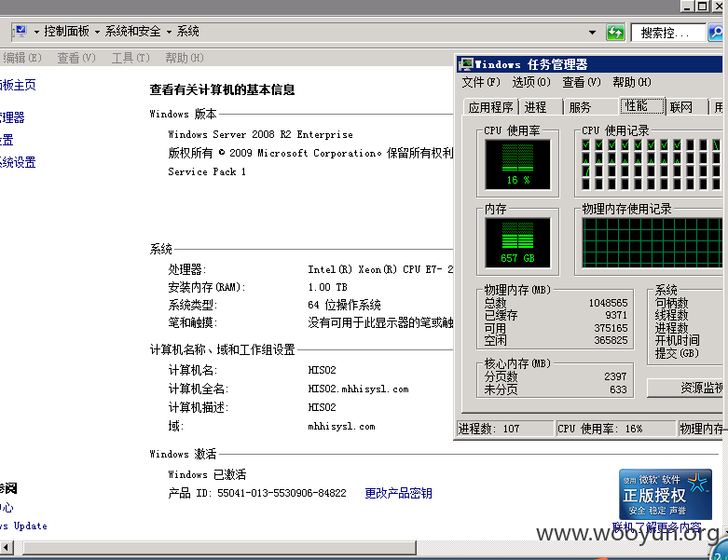
Task: Click the 资源监视 button
Action: pos(685,388)
